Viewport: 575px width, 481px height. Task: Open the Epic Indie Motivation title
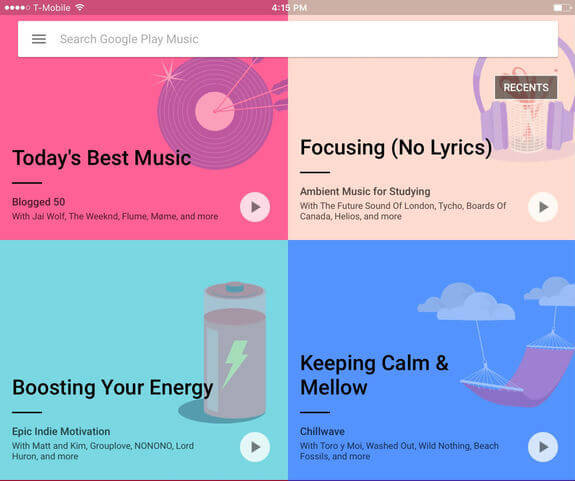click(61, 432)
